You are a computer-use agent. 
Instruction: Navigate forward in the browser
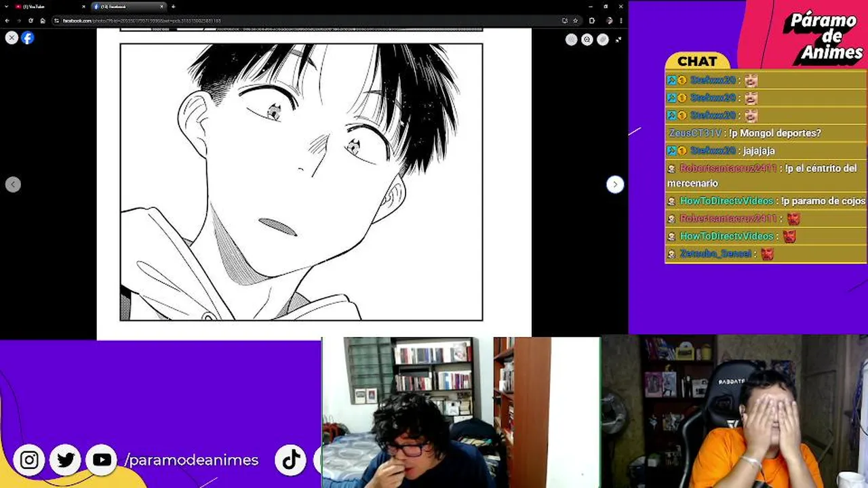coord(19,20)
